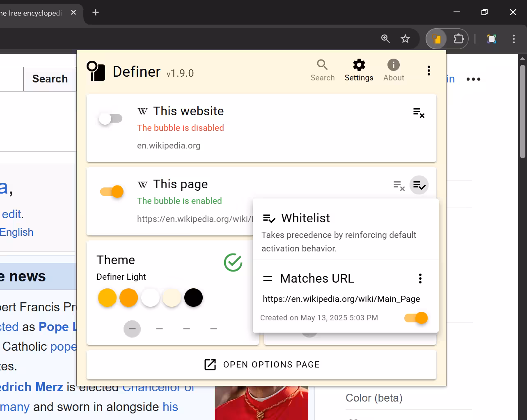Click the green theme checkmark icon
Image resolution: width=527 pixels, height=420 pixels.
pos(233,262)
